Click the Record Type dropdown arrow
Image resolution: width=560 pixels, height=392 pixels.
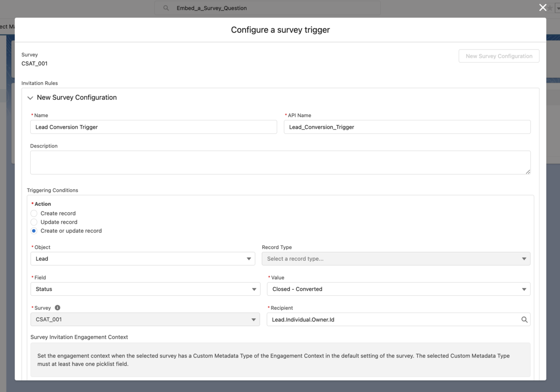[524, 259]
